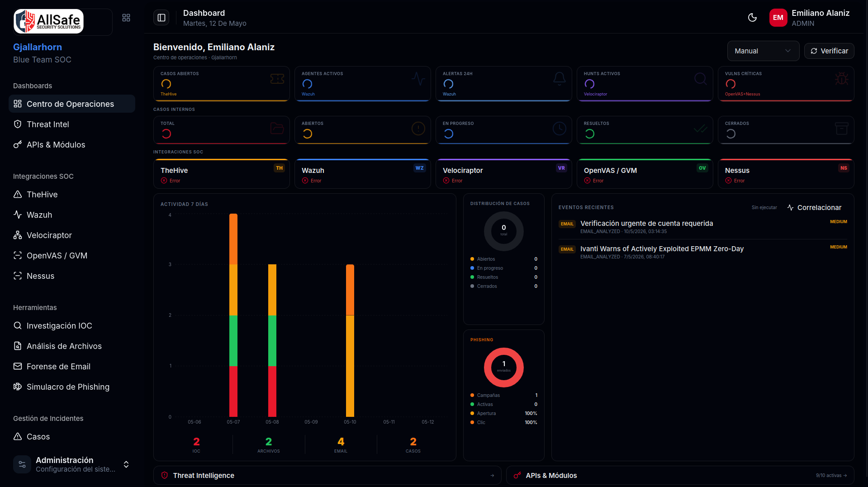Viewport: 868px width, 487px height.
Task: Click the Investigación IOC search icon
Action: click(x=18, y=325)
